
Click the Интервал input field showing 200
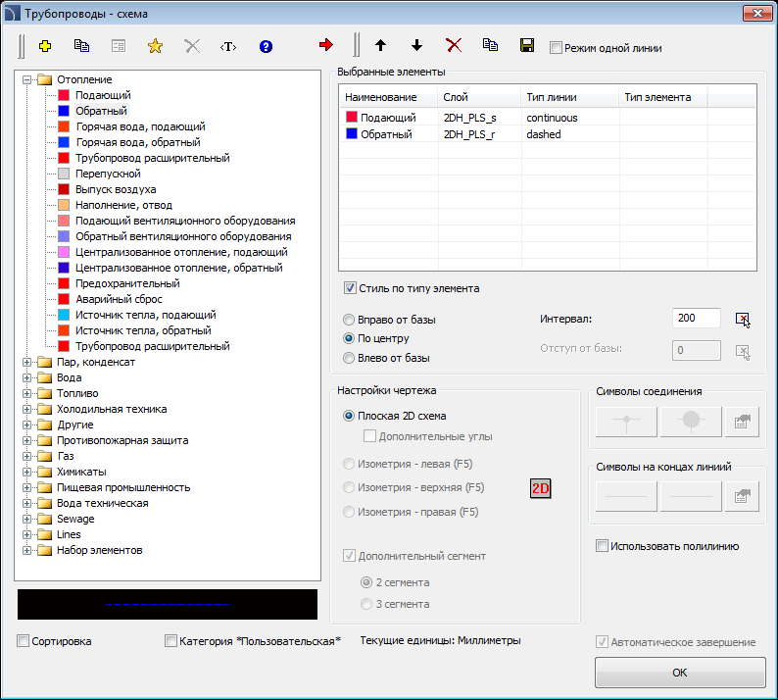click(697, 319)
